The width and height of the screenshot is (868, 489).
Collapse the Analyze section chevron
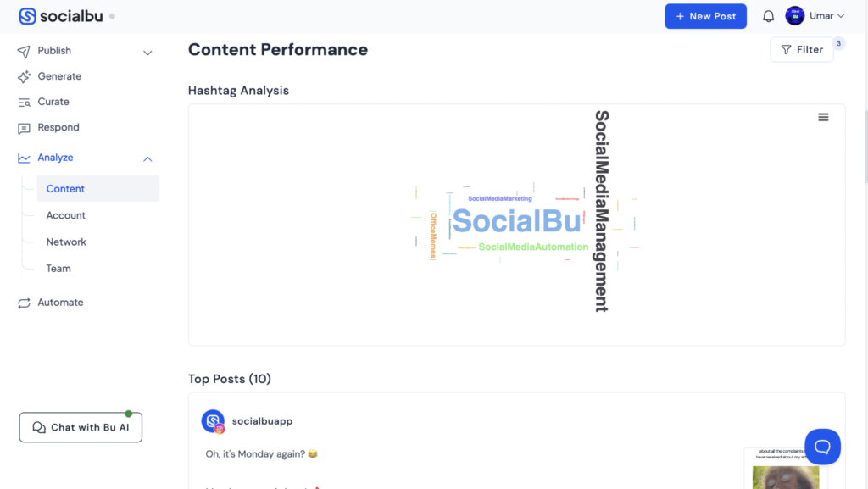click(x=147, y=158)
